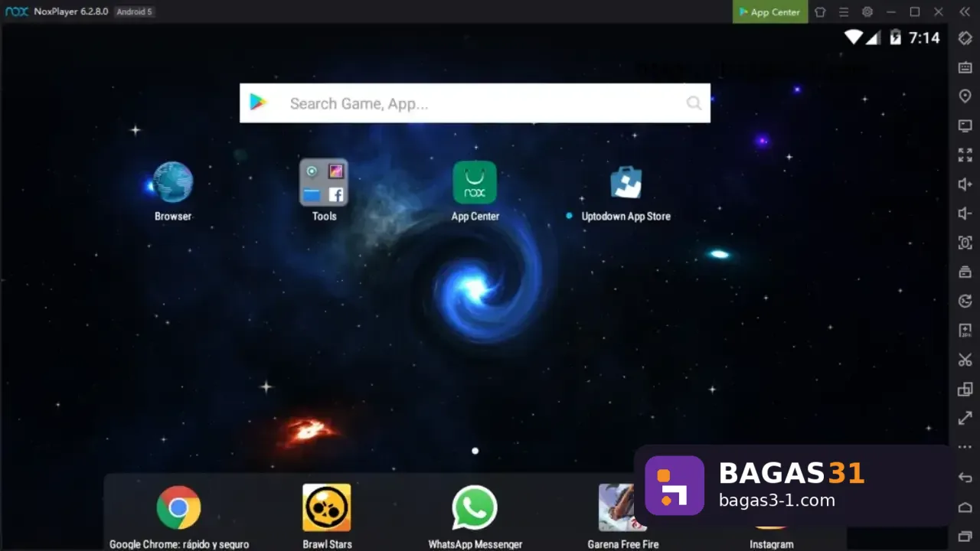
Task: Click the diagonal resize arrow icon in sidebar
Action: click(x=965, y=418)
